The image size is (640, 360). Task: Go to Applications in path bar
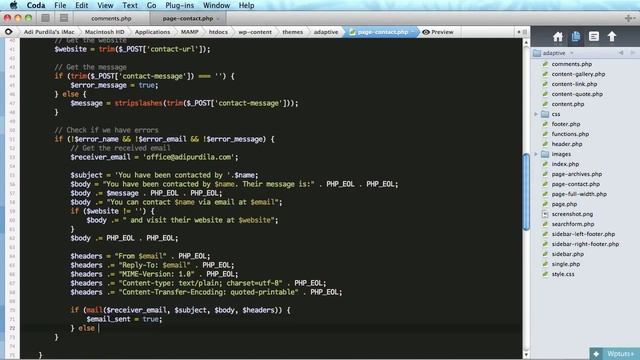pyautogui.click(x=152, y=32)
